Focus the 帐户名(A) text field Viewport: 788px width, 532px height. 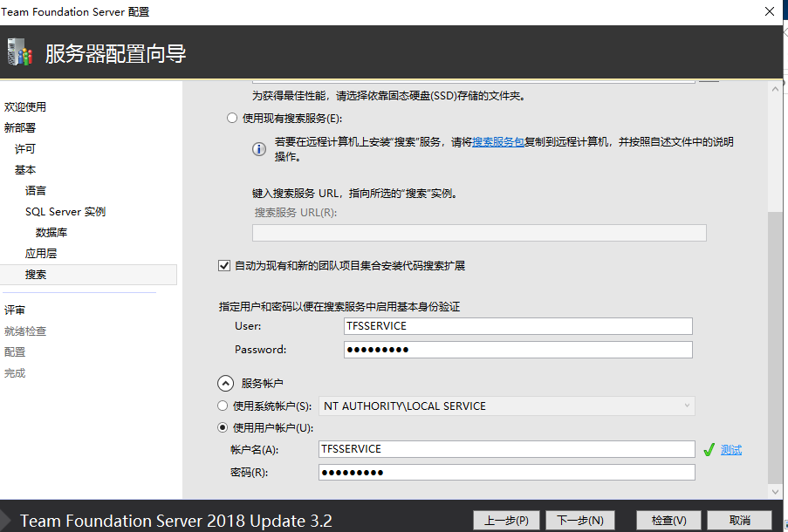pos(506,449)
